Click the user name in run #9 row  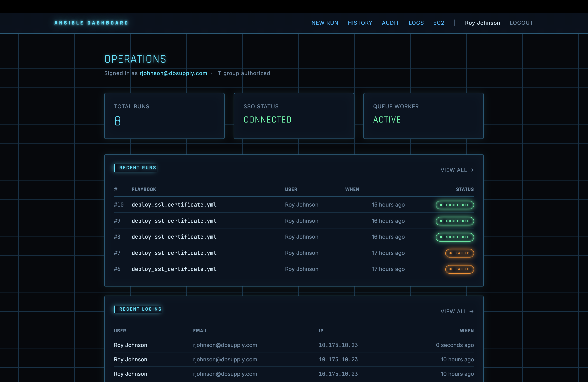[301, 221]
